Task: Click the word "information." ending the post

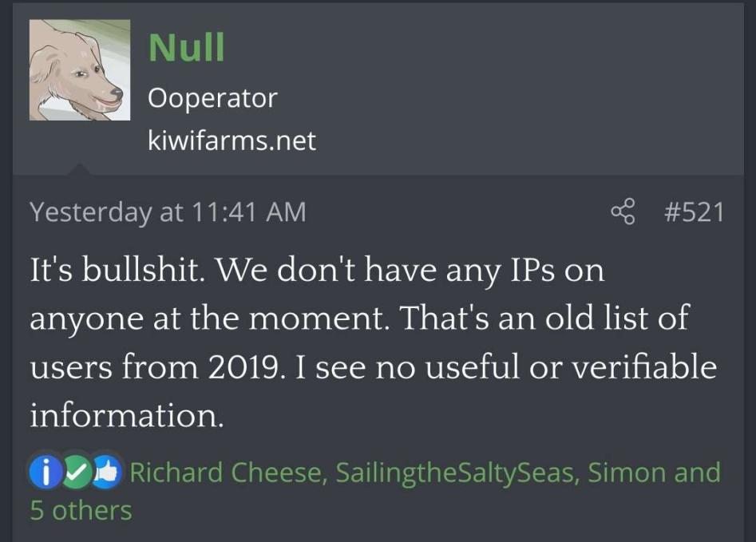Action: pyautogui.click(x=127, y=415)
